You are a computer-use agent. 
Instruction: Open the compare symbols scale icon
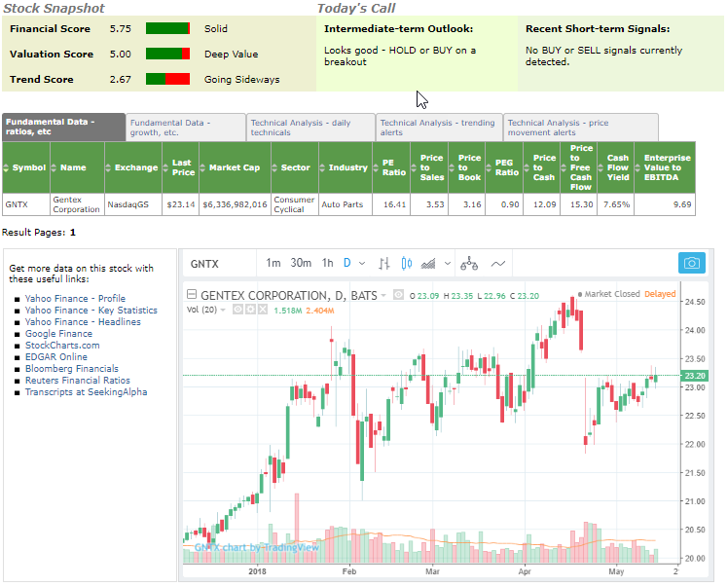tap(469, 264)
